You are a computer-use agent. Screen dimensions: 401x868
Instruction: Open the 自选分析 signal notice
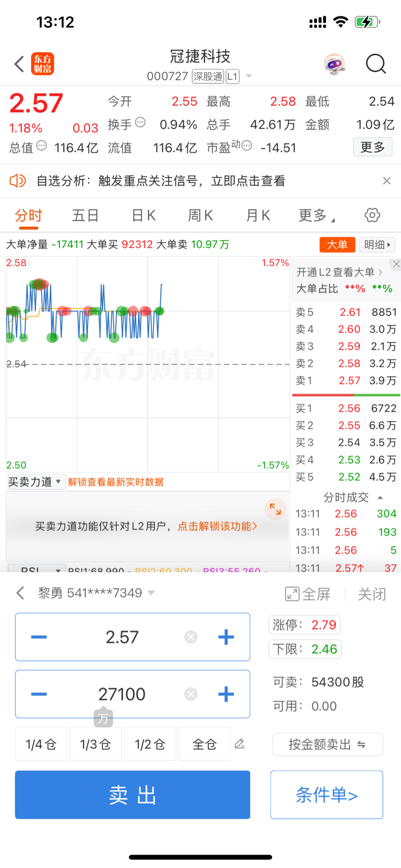click(161, 181)
